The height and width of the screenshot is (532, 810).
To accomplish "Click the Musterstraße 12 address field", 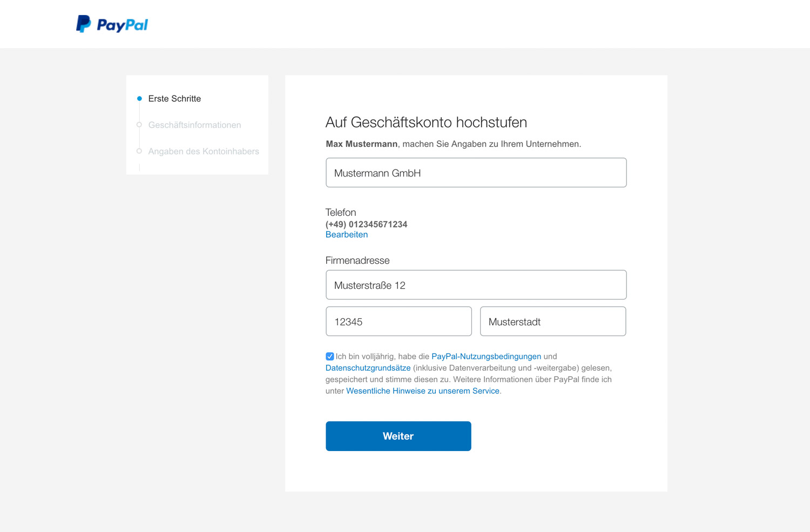I will [476, 285].
